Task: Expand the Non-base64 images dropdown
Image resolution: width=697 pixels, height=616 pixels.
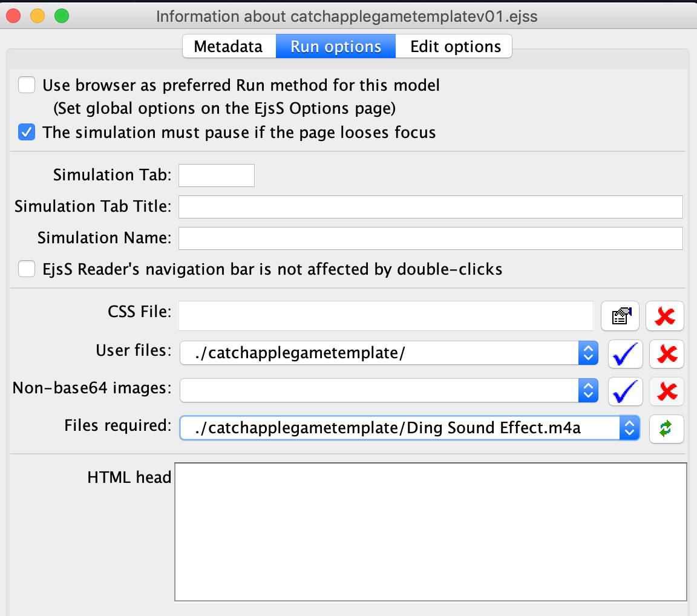Action: click(x=587, y=392)
